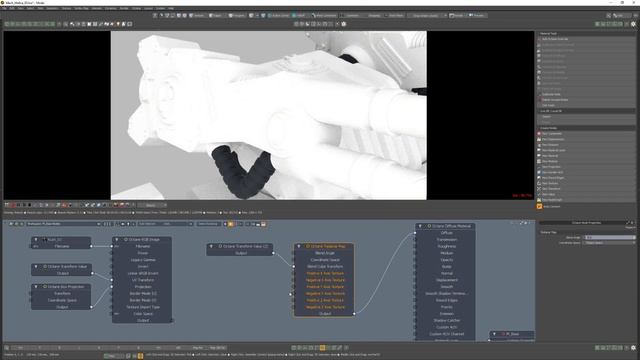
Task: Collapse the Octane Transform Value (2) node
Action: (211, 247)
